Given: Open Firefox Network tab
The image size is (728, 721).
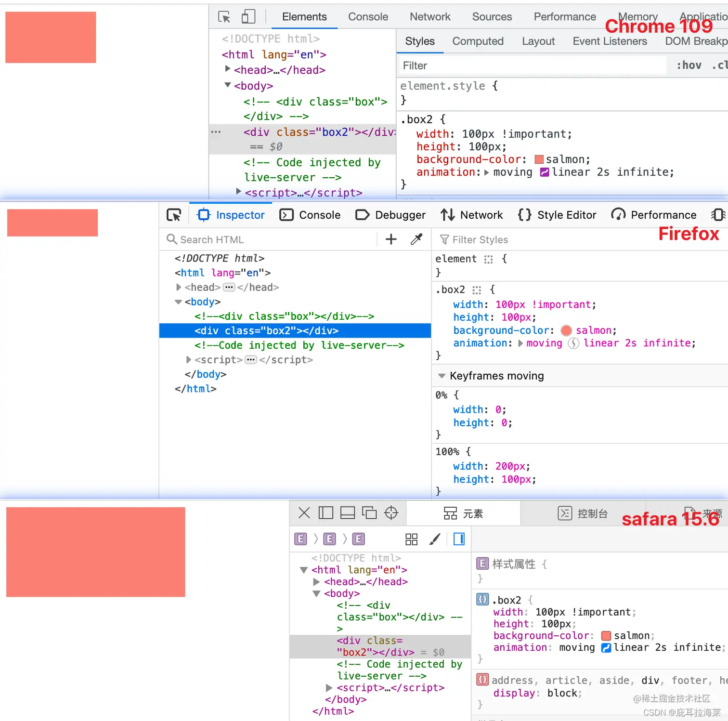Looking at the screenshot, I should pos(471,215).
